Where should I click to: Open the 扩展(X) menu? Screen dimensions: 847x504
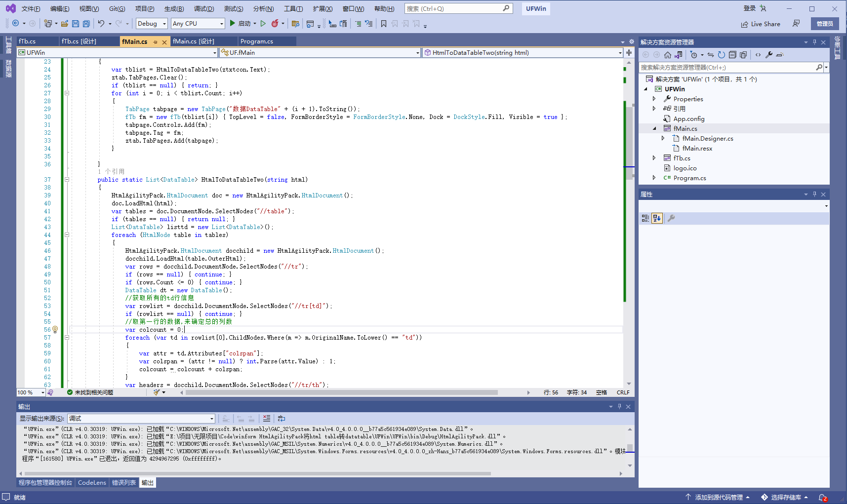coord(323,9)
